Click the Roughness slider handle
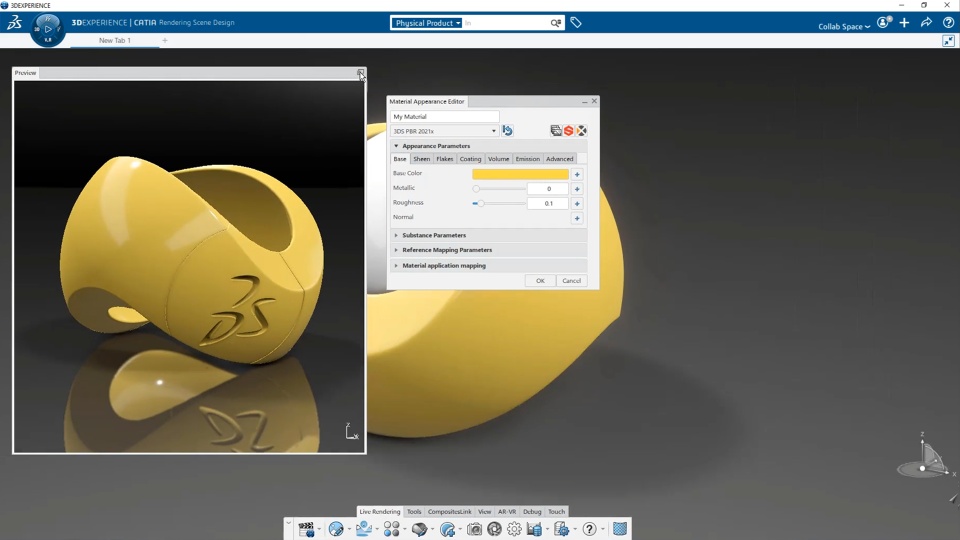Image resolution: width=960 pixels, height=540 pixels. (481, 203)
